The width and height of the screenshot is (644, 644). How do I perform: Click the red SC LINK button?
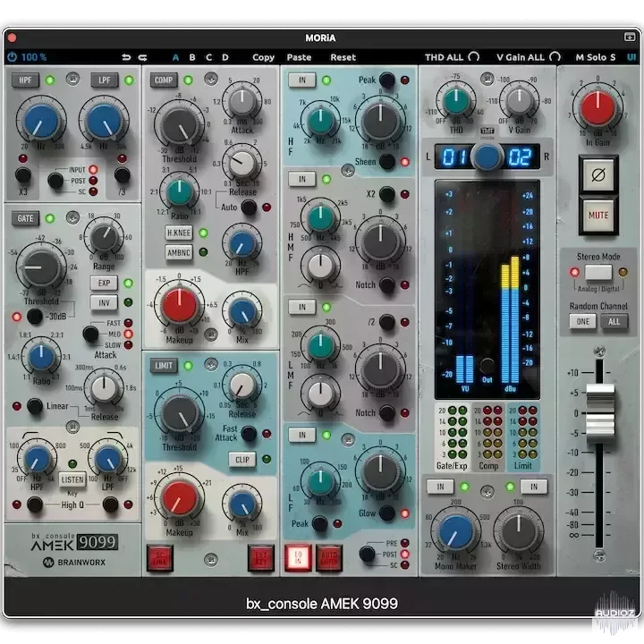pyautogui.click(x=160, y=558)
